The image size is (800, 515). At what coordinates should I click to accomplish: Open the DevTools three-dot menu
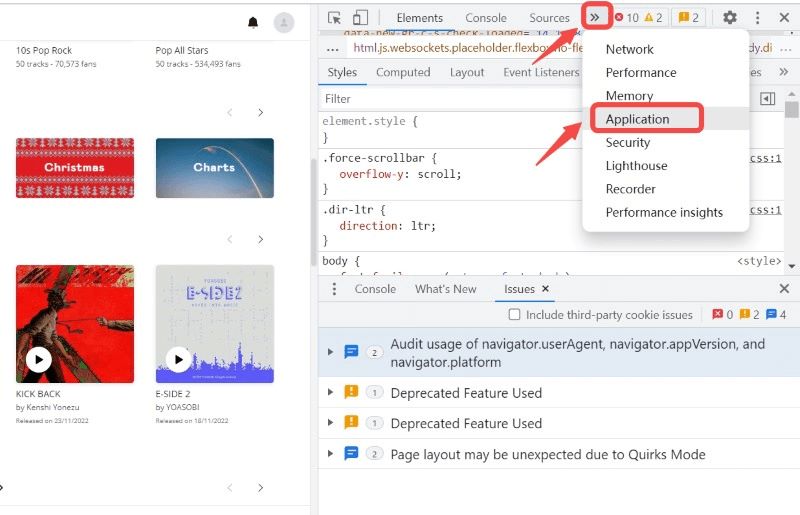757,18
